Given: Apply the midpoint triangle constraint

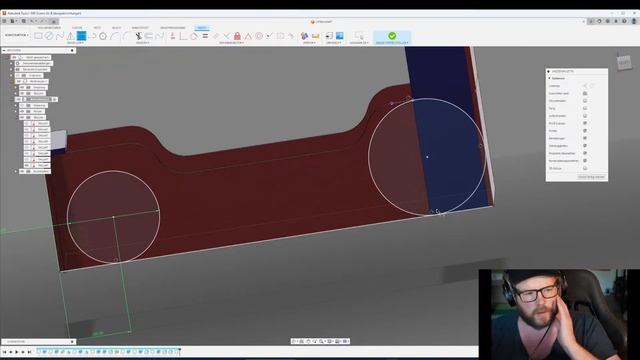Looking at the screenshot, I should click(248, 36).
